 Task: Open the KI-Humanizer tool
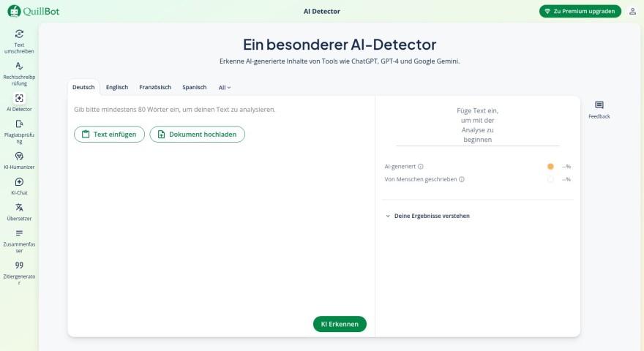[19, 161]
